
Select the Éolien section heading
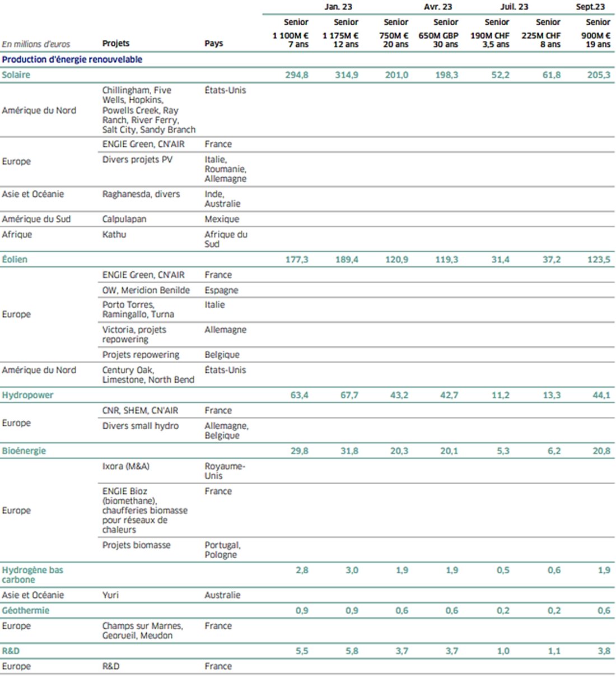(x=15, y=259)
